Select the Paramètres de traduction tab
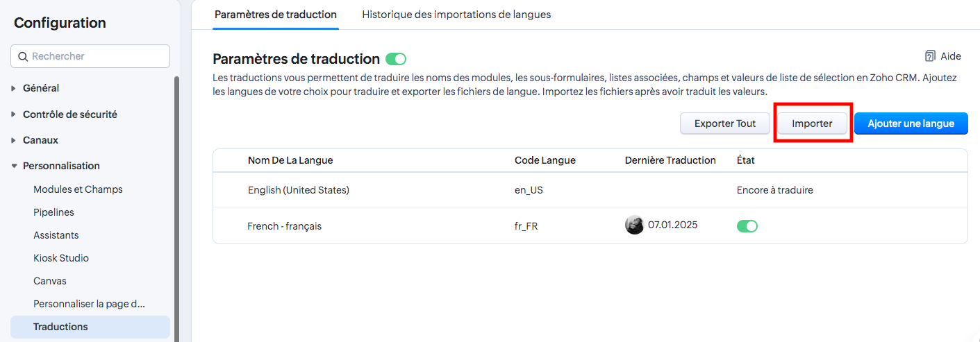This screenshot has height=342, width=980. tap(276, 15)
